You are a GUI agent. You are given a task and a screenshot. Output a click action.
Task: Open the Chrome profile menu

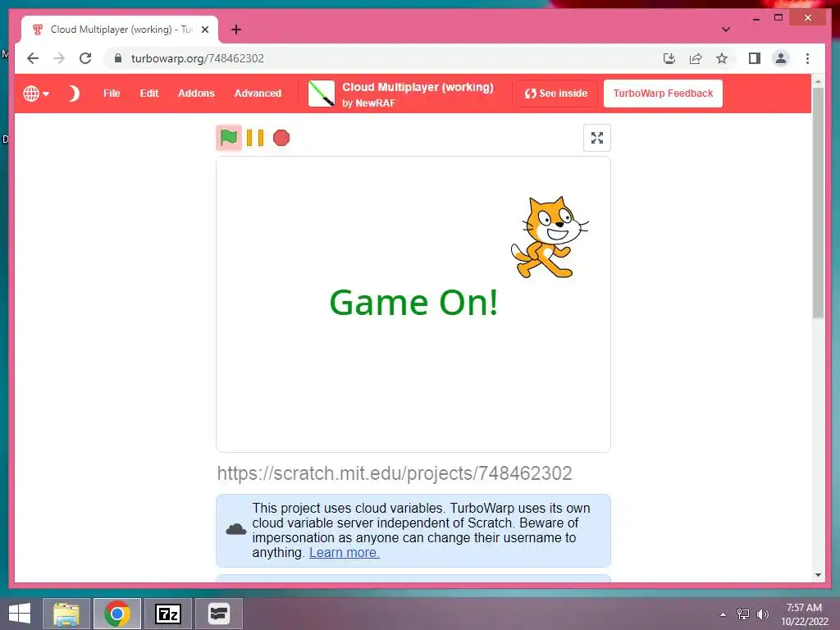click(x=781, y=58)
